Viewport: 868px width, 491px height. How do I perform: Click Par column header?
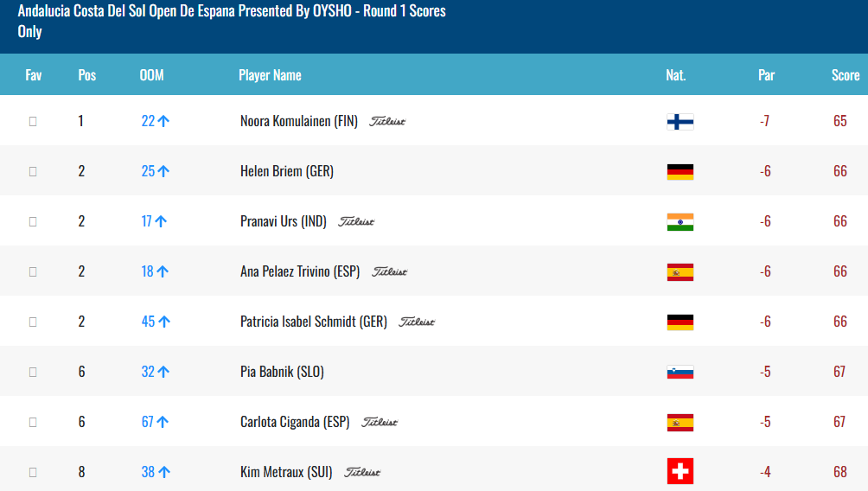766,75
